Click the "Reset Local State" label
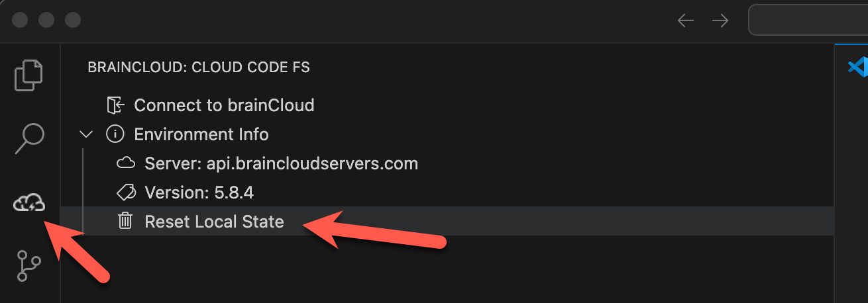This screenshot has width=868, height=303. click(x=214, y=222)
